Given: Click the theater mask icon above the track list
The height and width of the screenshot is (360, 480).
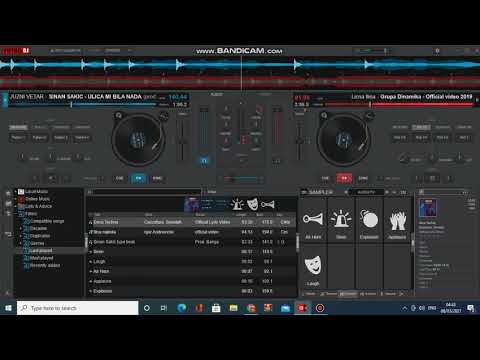Looking at the screenshot, I should pos(252,204).
